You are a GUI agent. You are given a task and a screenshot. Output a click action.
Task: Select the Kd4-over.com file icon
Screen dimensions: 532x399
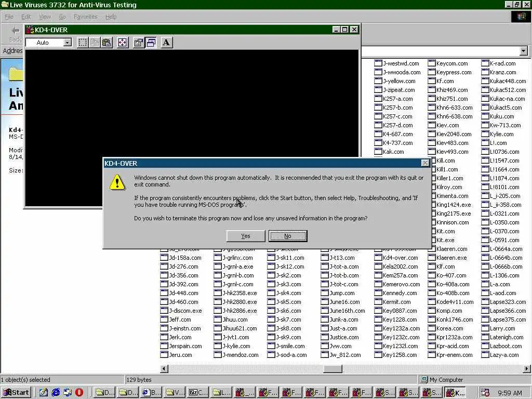[x=378, y=258]
